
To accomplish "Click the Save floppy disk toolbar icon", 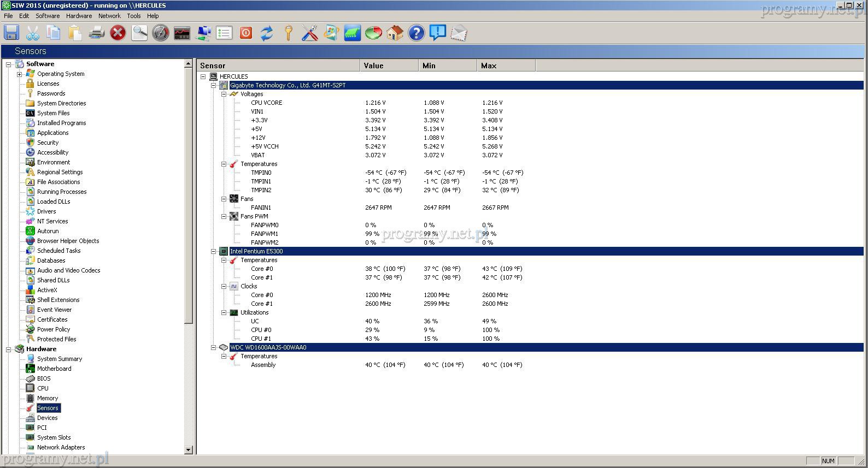I will pyautogui.click(x=11, y=33).
